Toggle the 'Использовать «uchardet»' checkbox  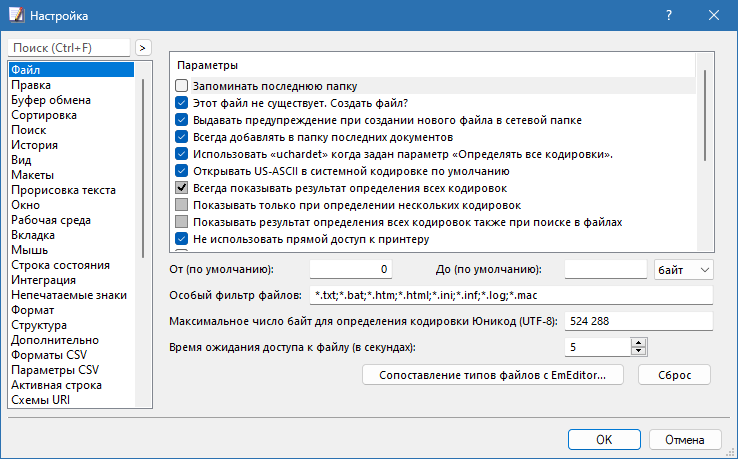click(x=182, y=153)
